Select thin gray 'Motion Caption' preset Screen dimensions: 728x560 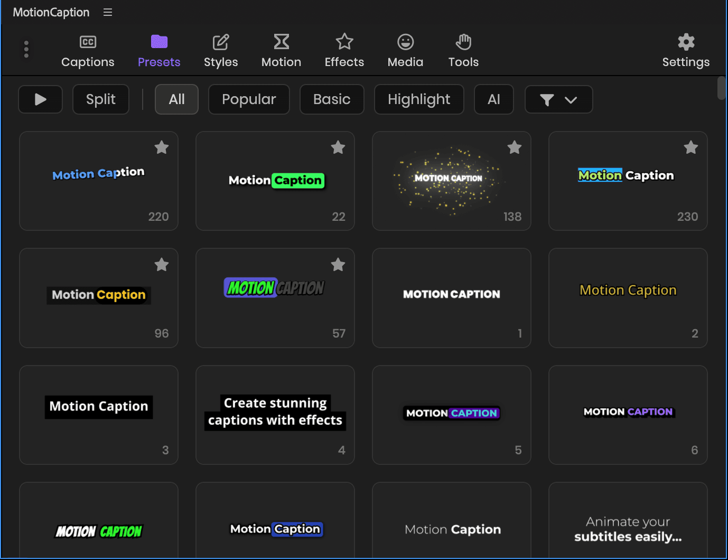(452, 520)
